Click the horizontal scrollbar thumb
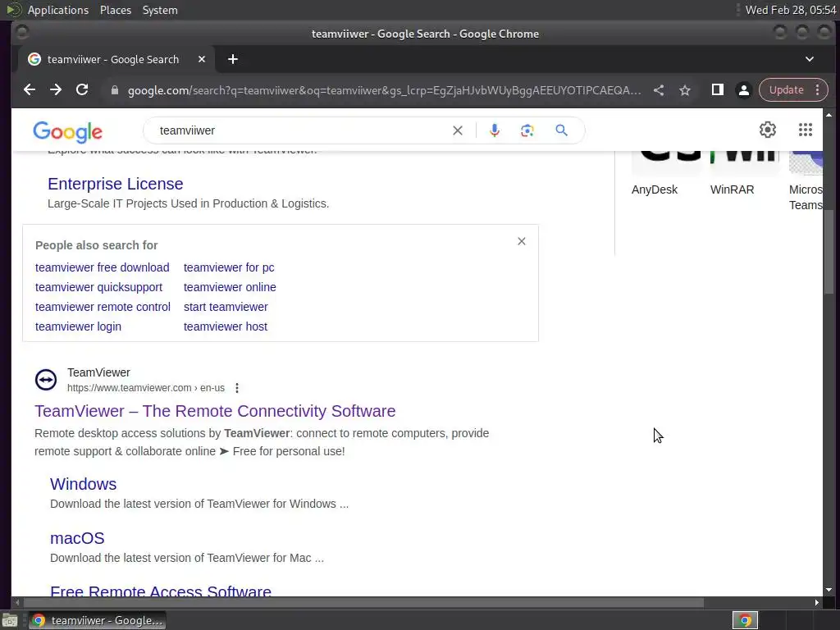The width and height of the screenshot is (840, 630). 363,603
